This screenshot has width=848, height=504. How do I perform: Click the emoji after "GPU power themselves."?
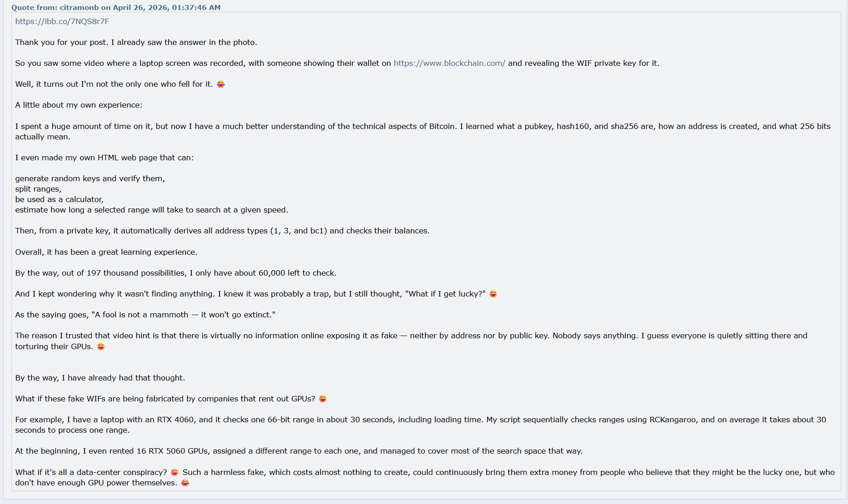pyautogui.click(x=185, y=483)
